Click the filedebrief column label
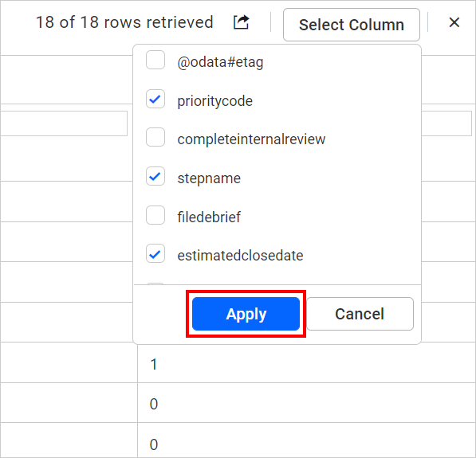476x458 pixels. coord(209,217)
